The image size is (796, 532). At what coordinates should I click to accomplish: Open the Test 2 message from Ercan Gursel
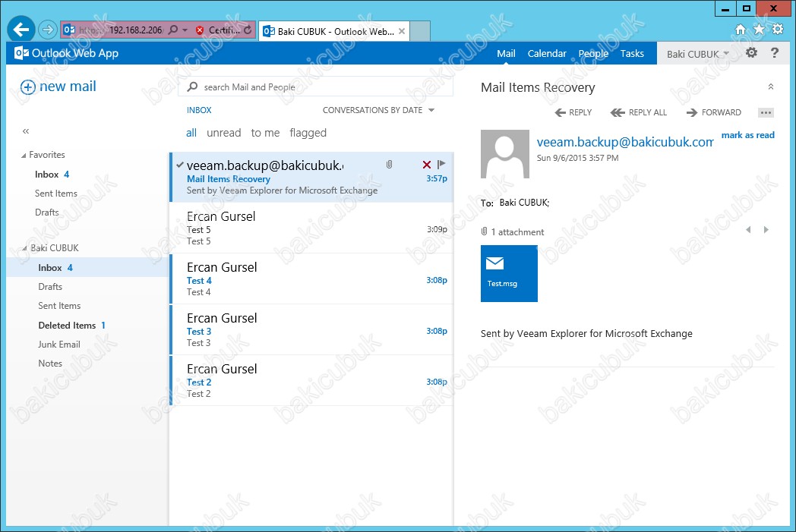pyautogui.click(x=311, y=380)
